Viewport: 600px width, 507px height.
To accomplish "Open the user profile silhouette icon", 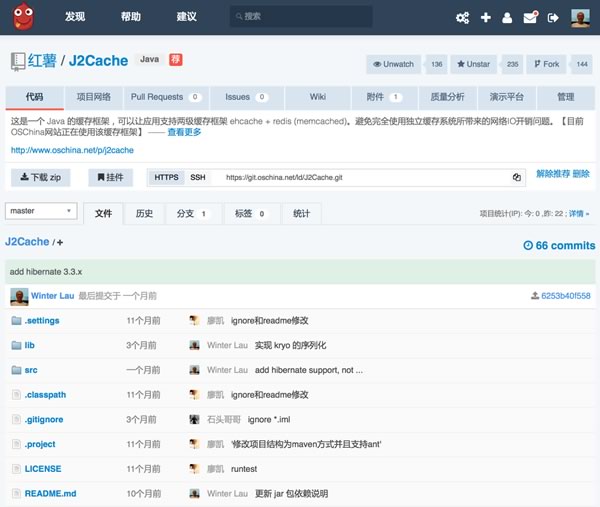I will [507, 18].
